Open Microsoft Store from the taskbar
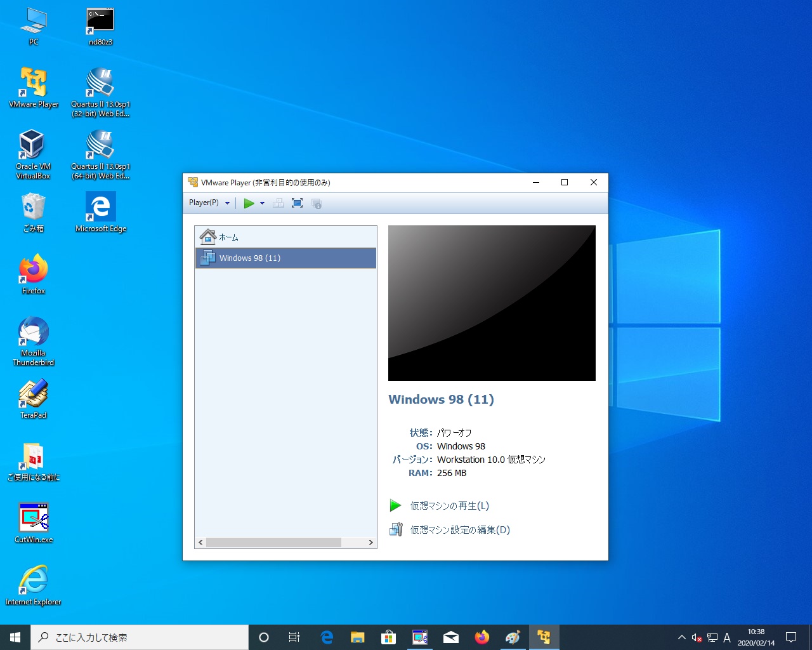812x650 pixels. (389, 637)
